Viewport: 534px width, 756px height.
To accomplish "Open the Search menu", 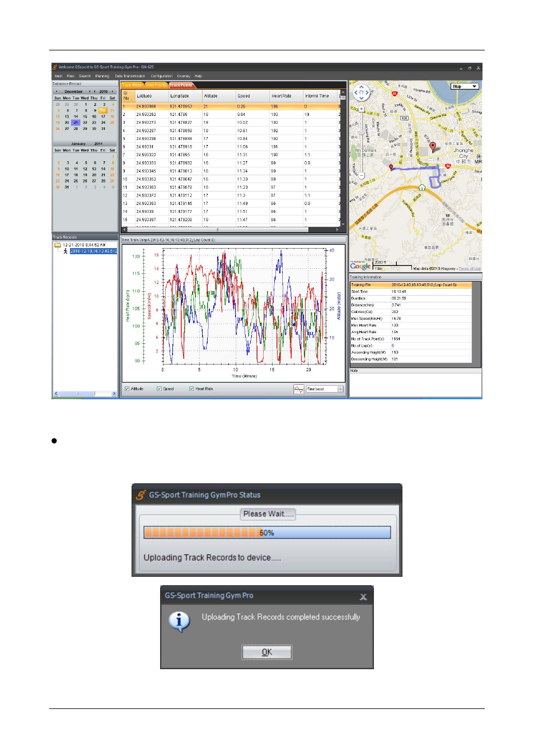I will (x=85, y=76).
